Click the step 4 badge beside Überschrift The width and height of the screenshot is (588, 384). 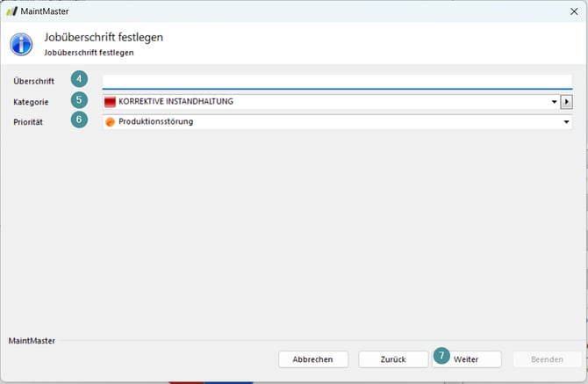coord(80,81)
